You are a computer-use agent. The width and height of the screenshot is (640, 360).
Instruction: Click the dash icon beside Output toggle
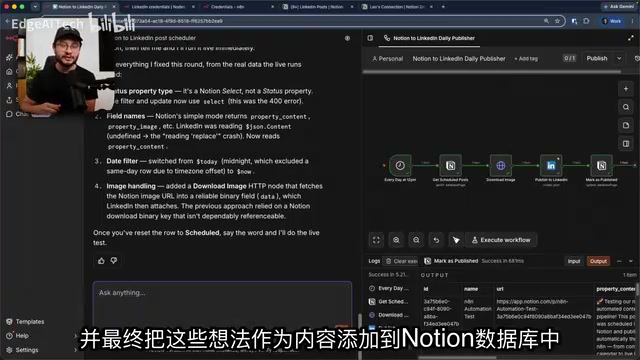point(619,261)
